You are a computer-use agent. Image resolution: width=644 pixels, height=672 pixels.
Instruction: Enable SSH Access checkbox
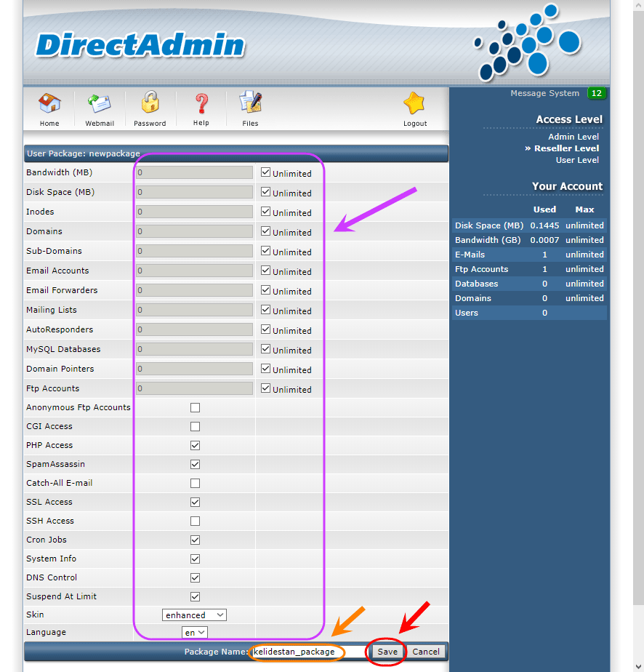[x=196, y=521]
